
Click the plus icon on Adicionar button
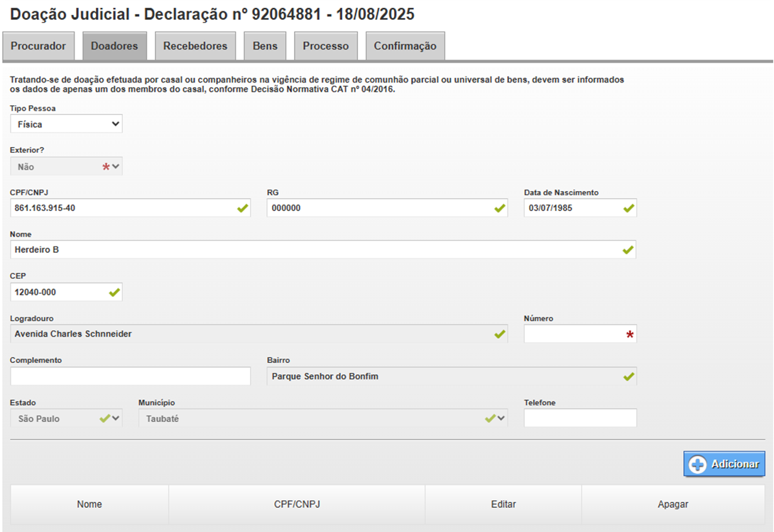click(x=697, y=465)
